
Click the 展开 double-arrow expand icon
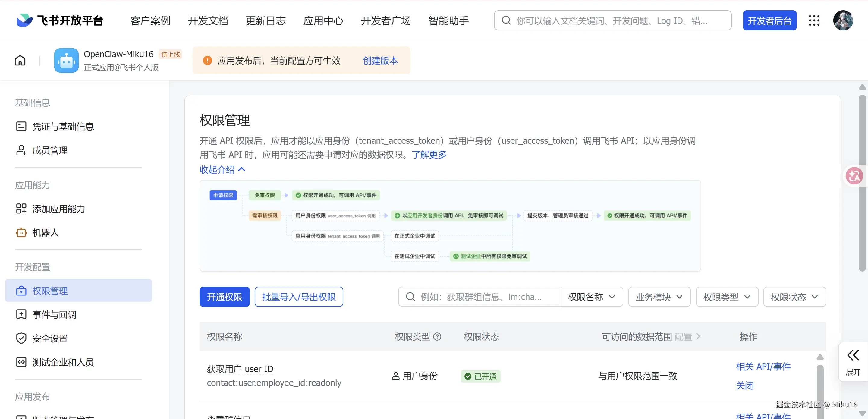[853, 355]
